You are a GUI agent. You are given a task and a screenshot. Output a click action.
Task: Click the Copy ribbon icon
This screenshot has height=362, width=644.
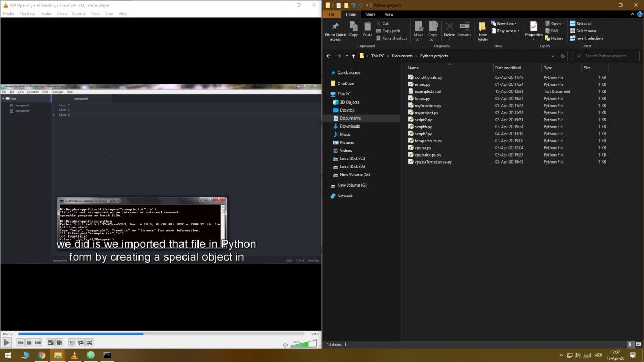(x=354, y=29)
